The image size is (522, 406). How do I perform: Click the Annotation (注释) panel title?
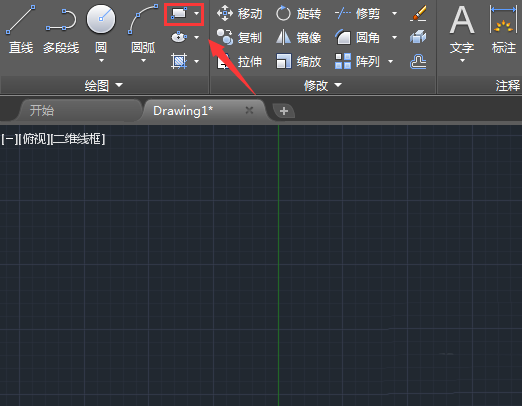pyautogui.click(x=508, y=86)
